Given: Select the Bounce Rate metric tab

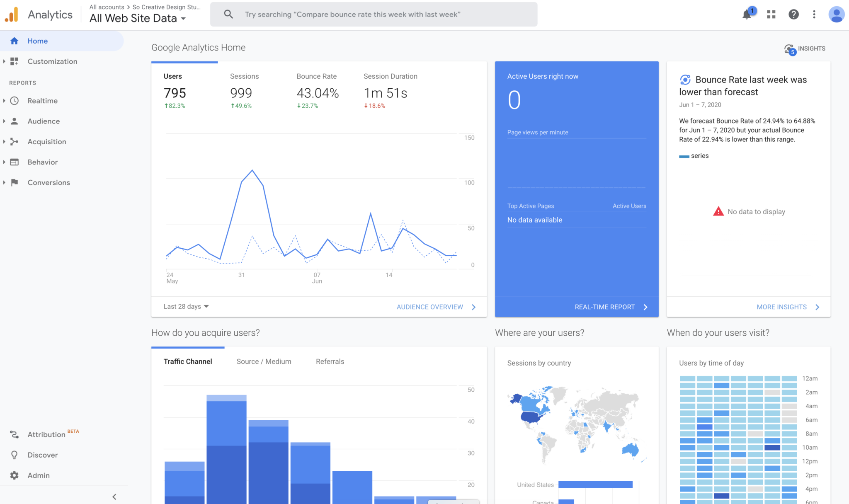Looking at the screenshot, I should [318, 91].
